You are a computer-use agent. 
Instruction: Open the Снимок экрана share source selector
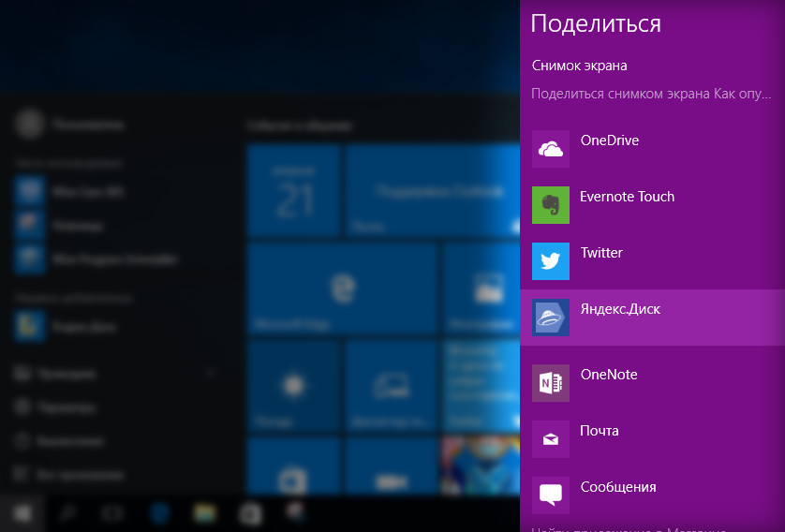(579, 66)
